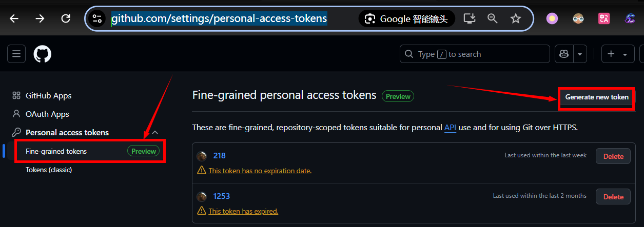The image size is (644, 227).
Task: Open the create new plus dropdown
Action: [617, 54]
